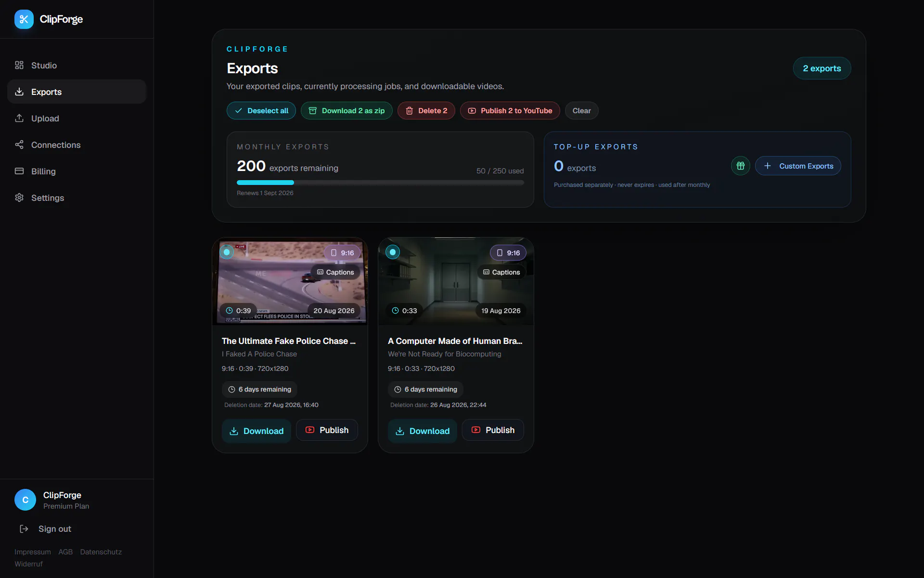Click the '50 / 250 used' text
The width and height of the screenshot is (924, 578).
click(x=500, y=171)
